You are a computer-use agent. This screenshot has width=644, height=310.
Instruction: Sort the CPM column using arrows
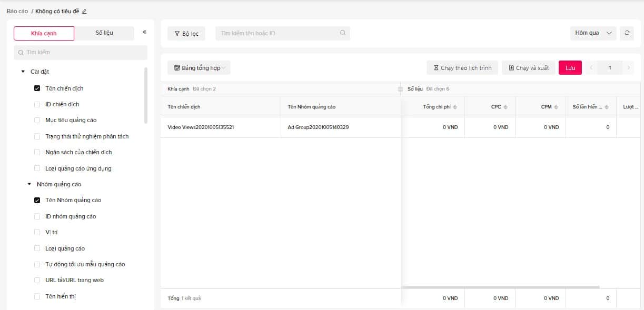pyautogui.click(x=556, y=107)
